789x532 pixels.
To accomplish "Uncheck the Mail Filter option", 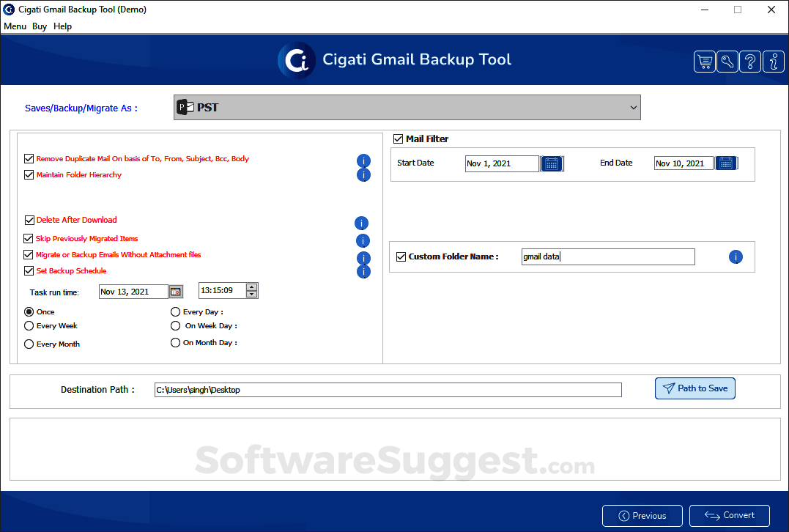I will (398, 138).
